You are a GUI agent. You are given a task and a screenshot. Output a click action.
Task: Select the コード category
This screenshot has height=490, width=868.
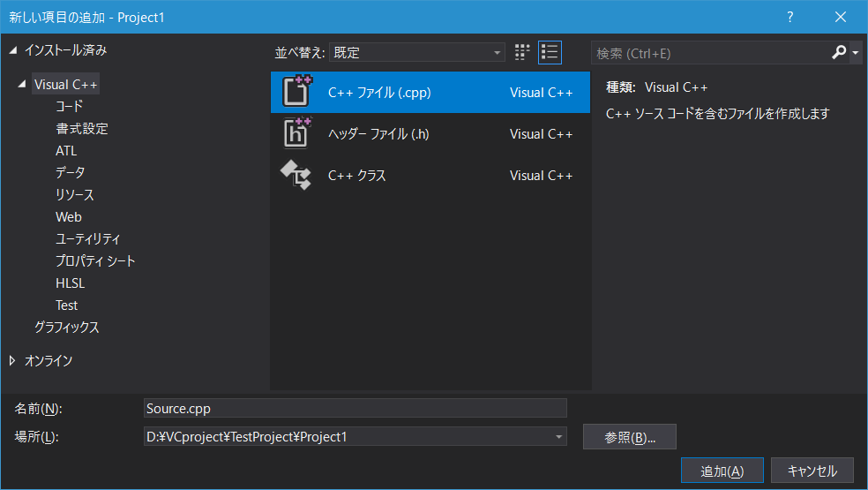coord(69,106)
